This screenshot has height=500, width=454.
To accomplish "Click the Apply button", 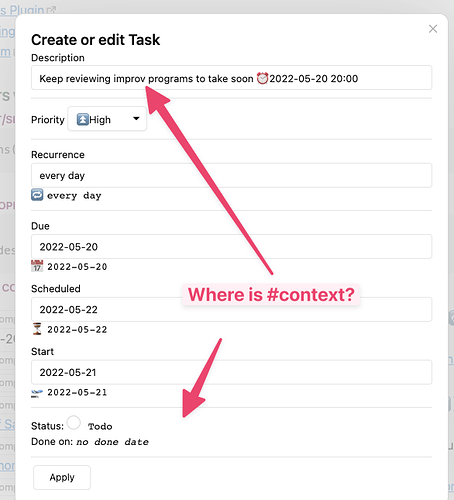I will [62, 477].
